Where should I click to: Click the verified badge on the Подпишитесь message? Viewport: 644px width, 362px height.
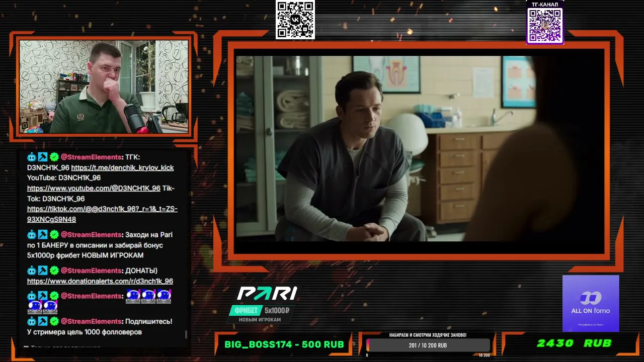tap(54, 321)
